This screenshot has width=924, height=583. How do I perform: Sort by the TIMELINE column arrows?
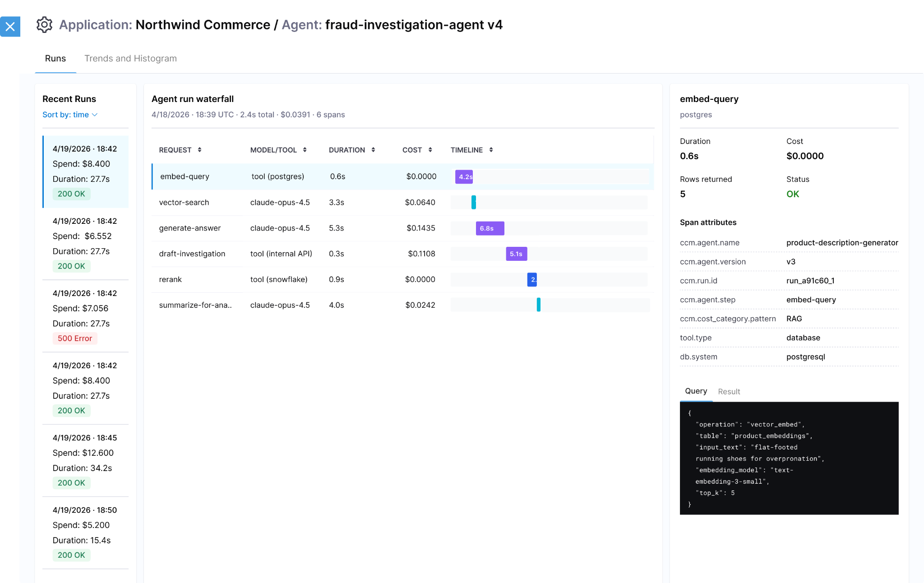[491, 150]
